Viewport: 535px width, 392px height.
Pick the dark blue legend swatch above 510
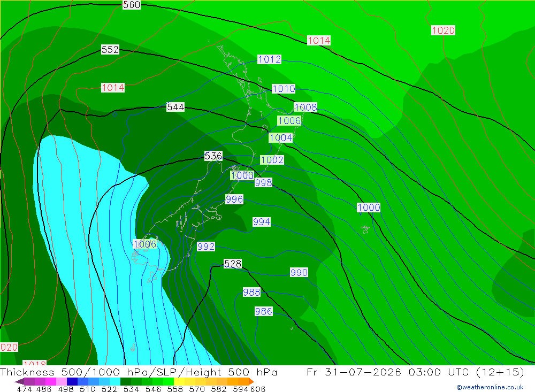(72, 381)
